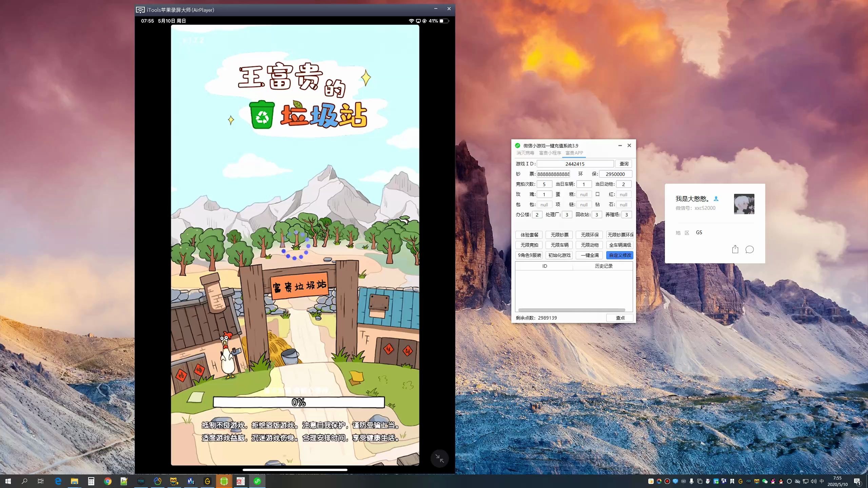Click the 查询 button
The image size is (868, 488).
pyautogui.click(x=624, y=164)
